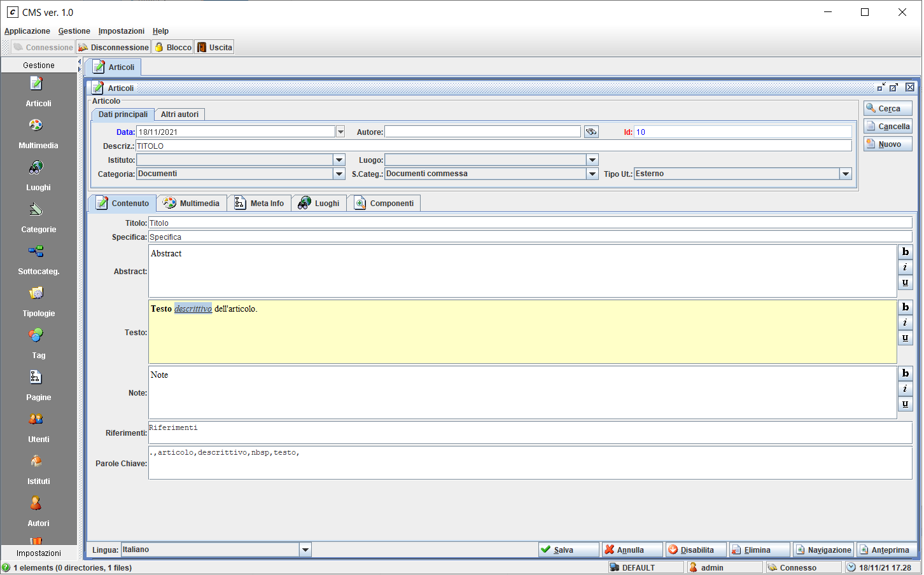Open the Gestione menu
Screen dimensions: 924x575
tap(74, 31)
